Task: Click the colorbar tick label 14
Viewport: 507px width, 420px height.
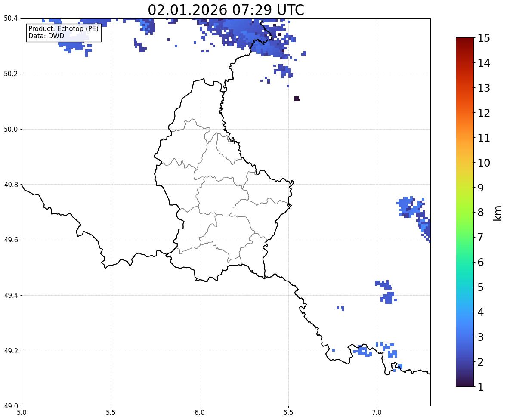Action: click(484, 63)
